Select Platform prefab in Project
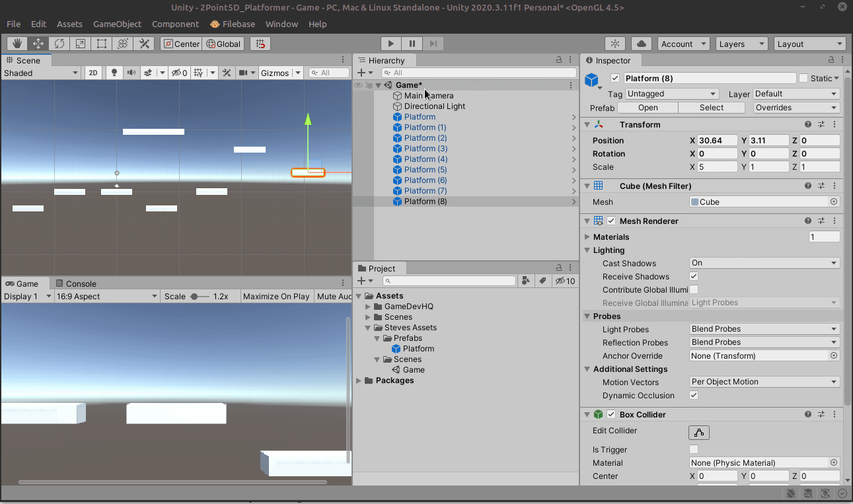 [413, 349]
